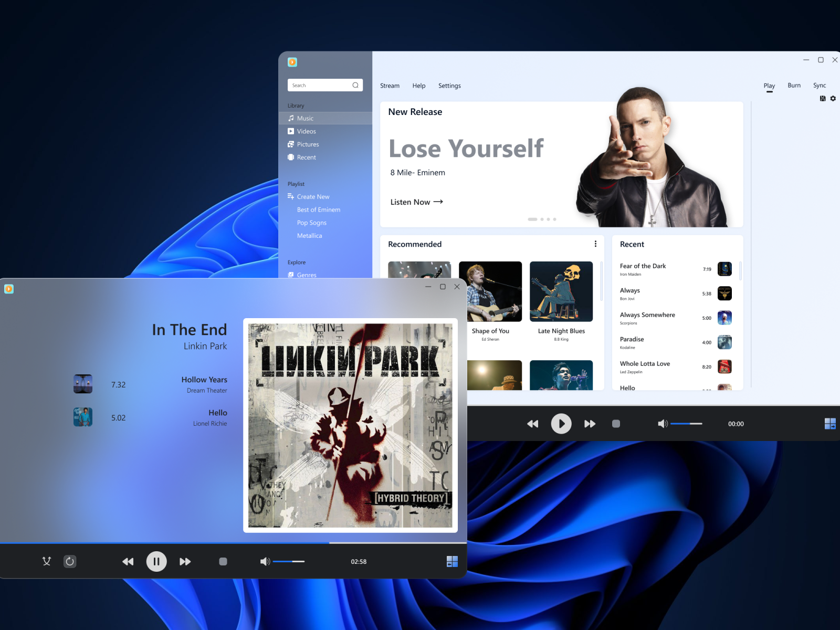This screenshot has height=630, width=840.
Task: Click the Hybrid Theory album cover
Action: tap(350, 425)
